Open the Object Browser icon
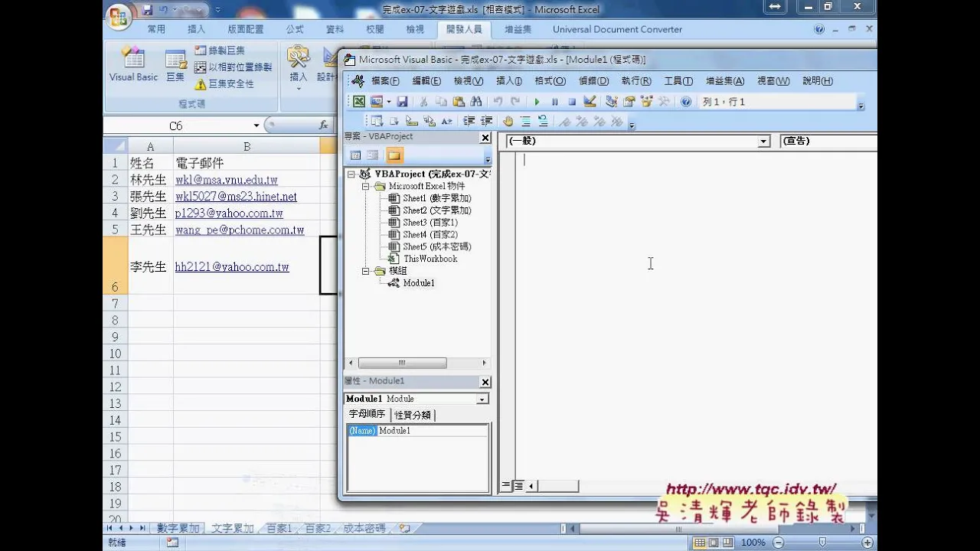This screenshot has height=551, width=980. (x=647, y=102)
